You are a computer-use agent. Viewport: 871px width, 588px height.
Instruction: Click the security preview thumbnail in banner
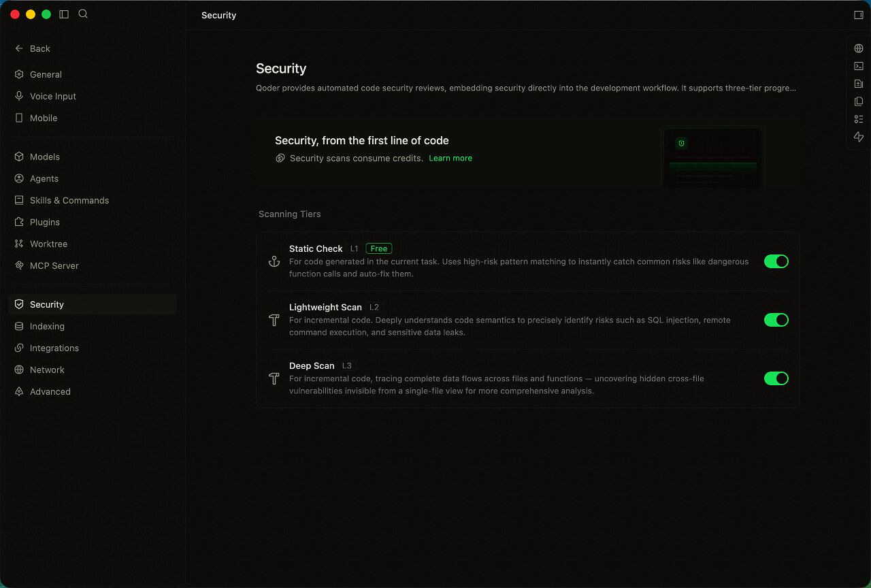click(713, 157)
